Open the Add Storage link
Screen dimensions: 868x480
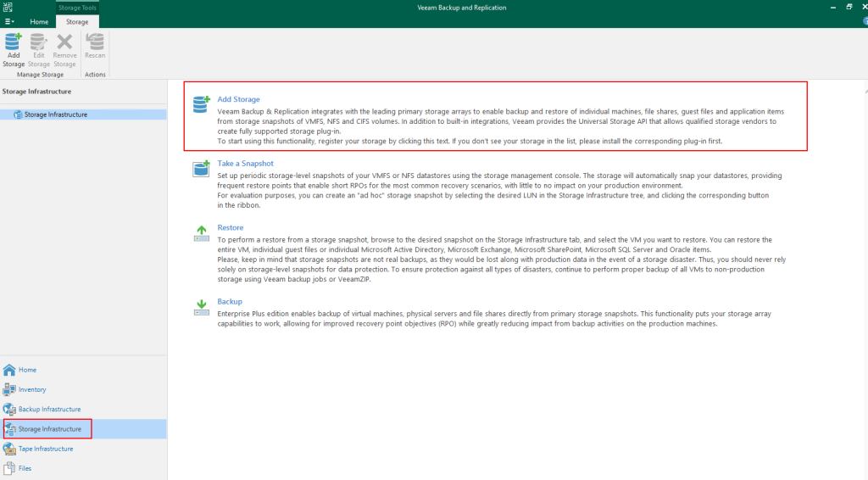tap(238, 99)
